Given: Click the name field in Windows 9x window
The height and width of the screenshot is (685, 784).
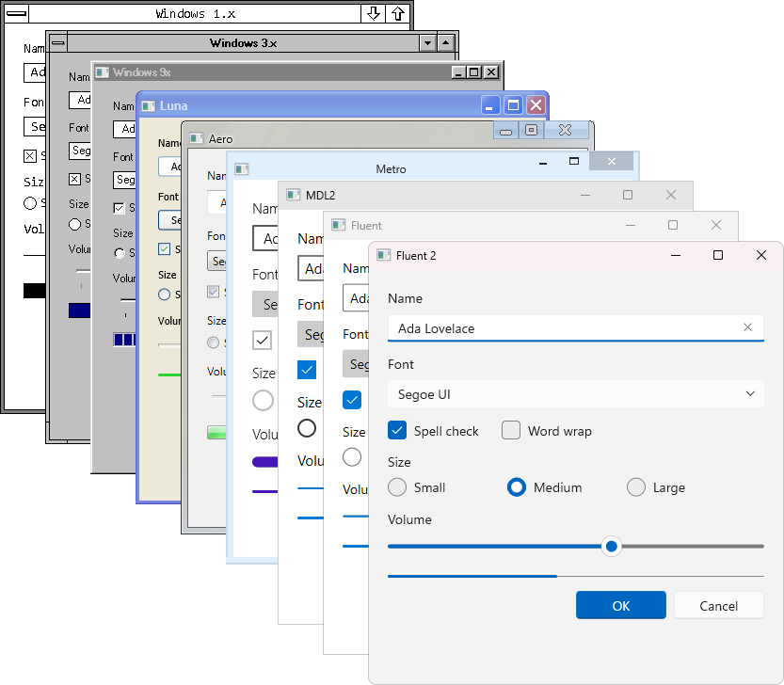Looking at the screenshot, I should (124, 129).
